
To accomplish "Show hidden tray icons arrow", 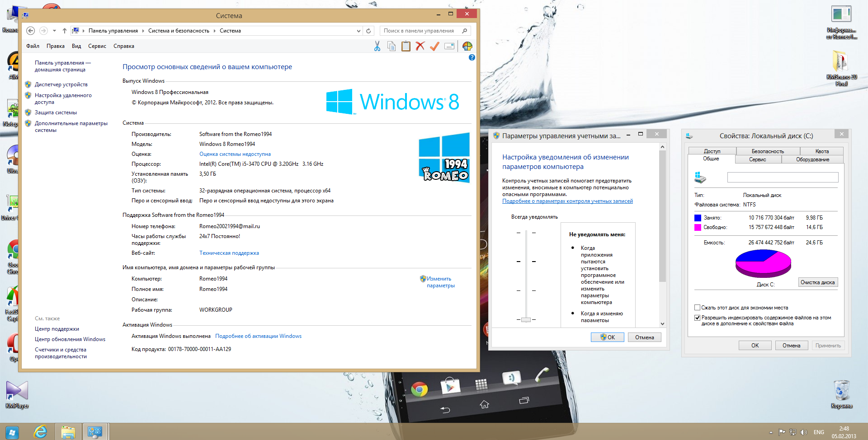I will [x=771, y=432].
